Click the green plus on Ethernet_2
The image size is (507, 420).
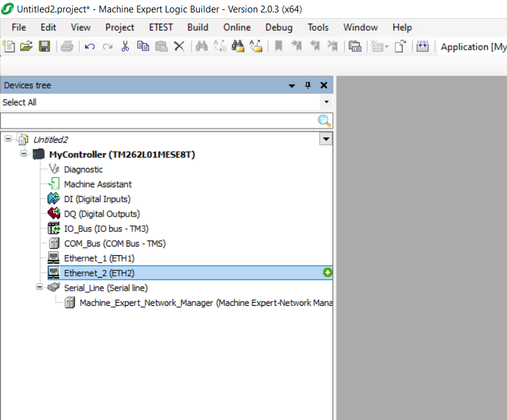coord(328,273)
